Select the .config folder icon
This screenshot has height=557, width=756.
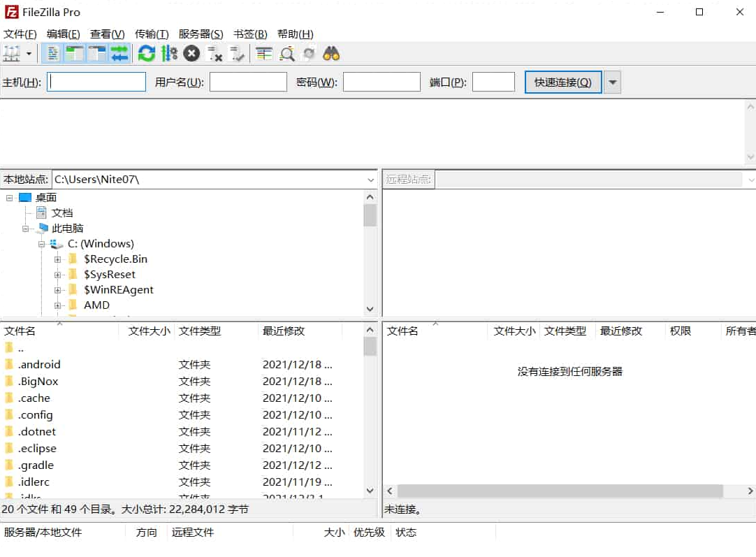pyautogui.click(x=8, y=414)
